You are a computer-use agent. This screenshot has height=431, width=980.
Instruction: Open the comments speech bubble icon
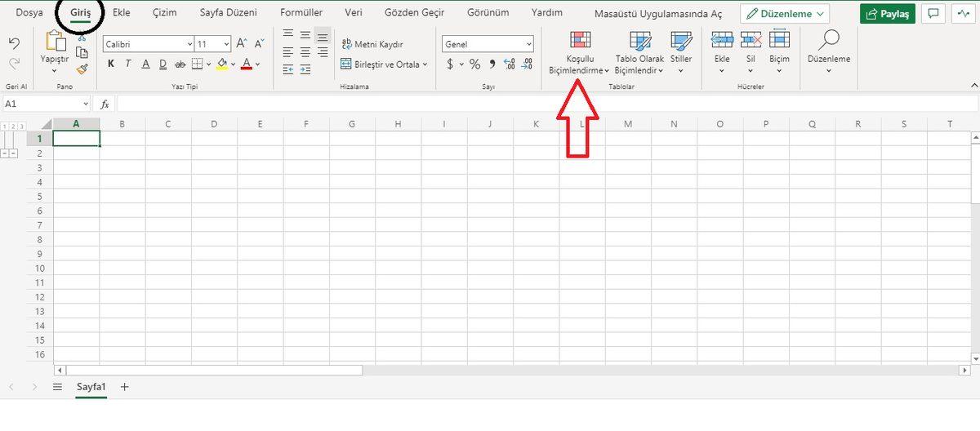pos(933,14)
